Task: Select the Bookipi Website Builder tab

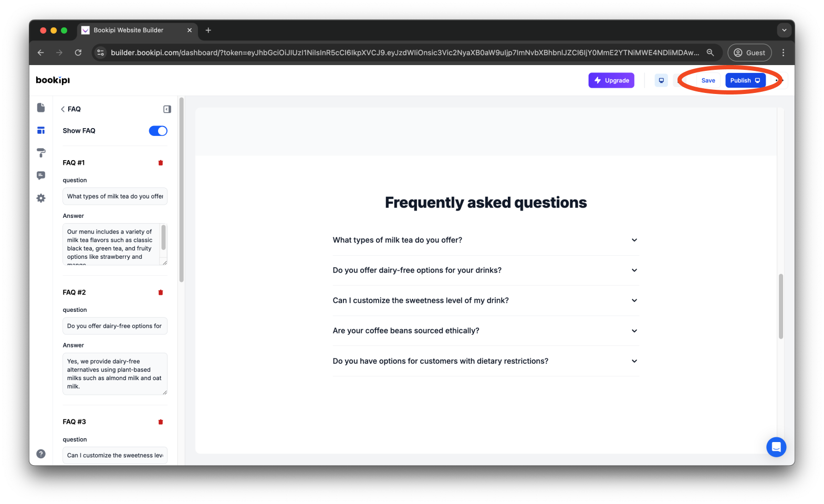Action: [137, 30]
